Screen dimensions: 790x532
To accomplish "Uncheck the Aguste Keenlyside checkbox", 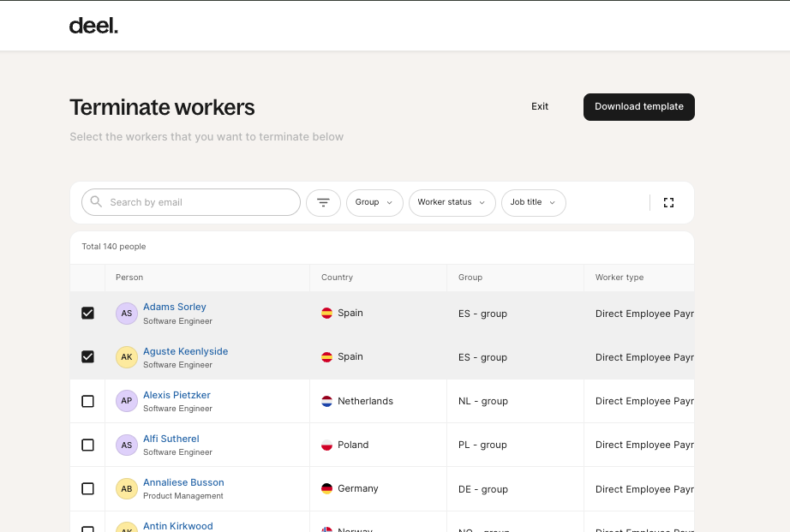I will (87, 357).
